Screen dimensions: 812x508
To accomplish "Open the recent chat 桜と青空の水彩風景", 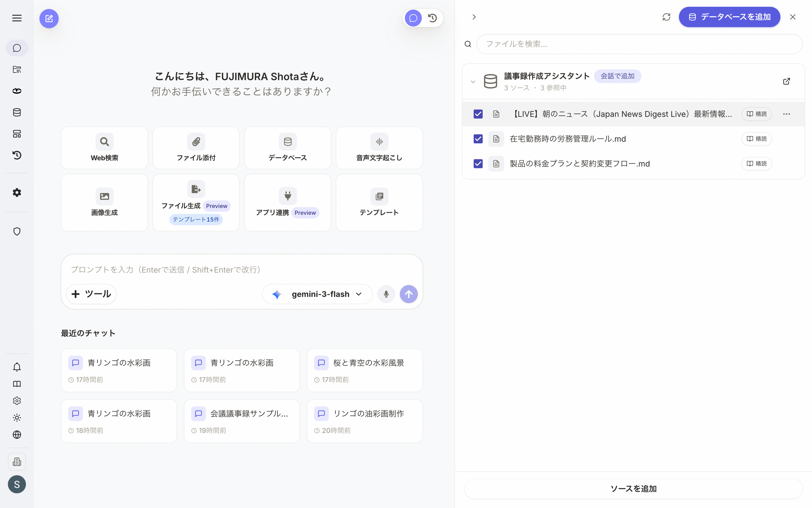I will pyautogui.click(x=365, y=370).
